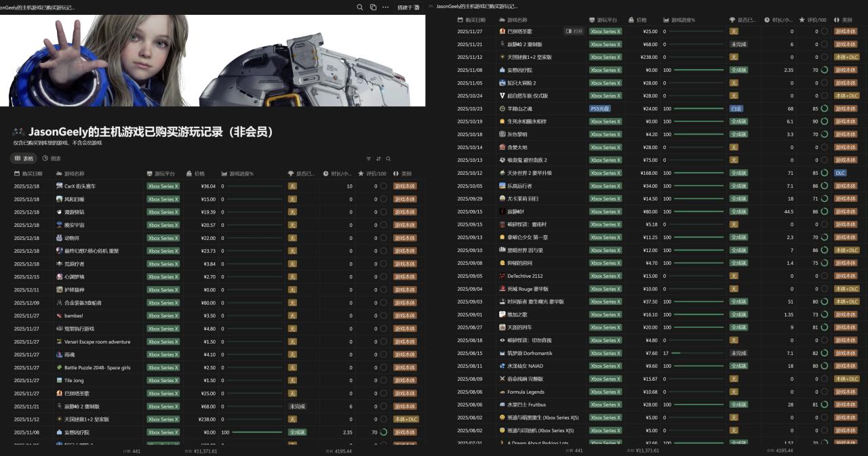Screen dimensions: 868x456
Task: Click the ¥36.04 price cell
Action: pyautogui.click(x=208, y=186)
